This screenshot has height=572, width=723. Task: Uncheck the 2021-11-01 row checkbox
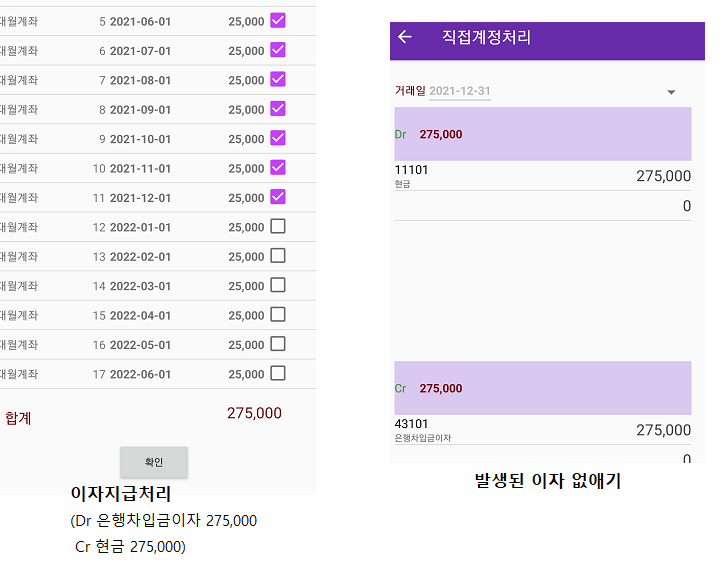[278, 167]
